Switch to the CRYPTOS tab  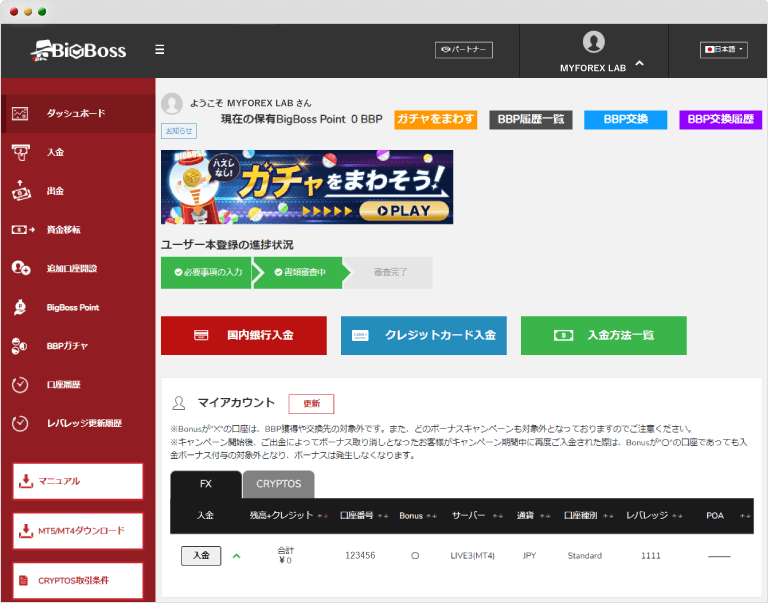[x=279, y=484]
